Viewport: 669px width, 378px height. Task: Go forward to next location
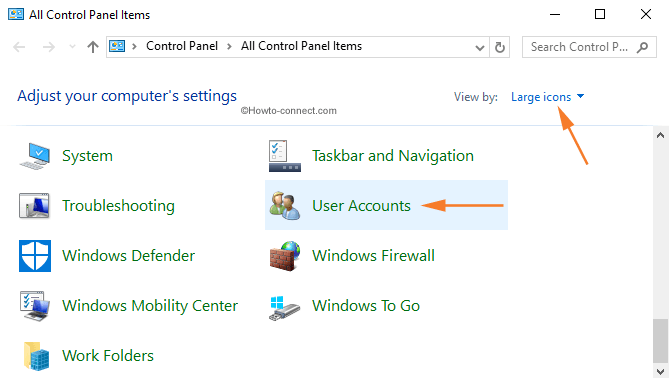coord(49,47)
